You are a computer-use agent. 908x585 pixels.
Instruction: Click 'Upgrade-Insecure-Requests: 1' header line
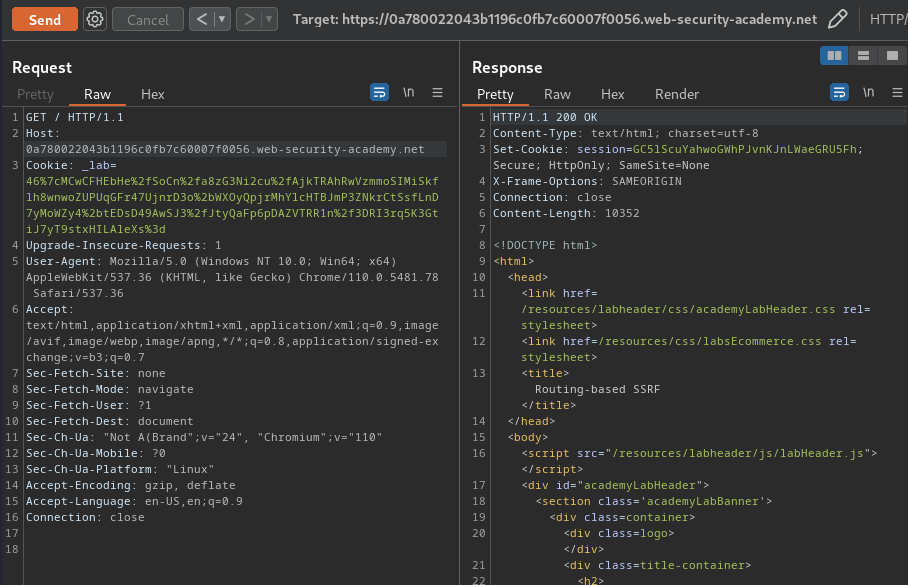(x=123, y=245)
